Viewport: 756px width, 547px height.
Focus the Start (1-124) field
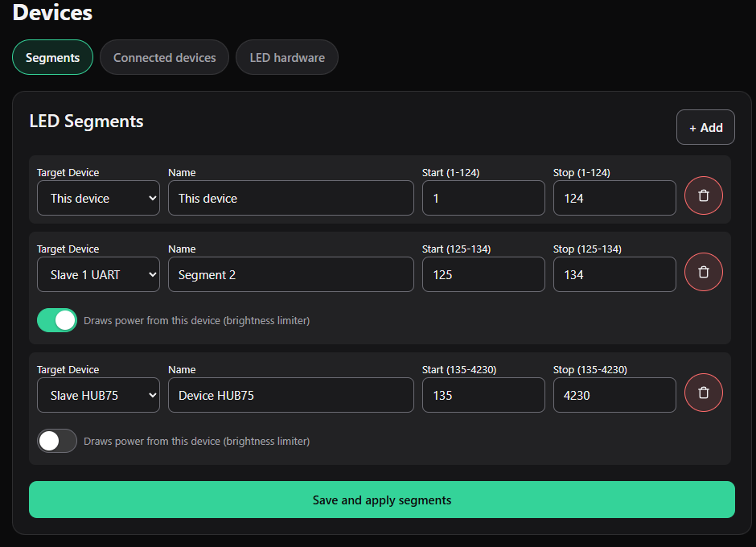coord(483,198)
